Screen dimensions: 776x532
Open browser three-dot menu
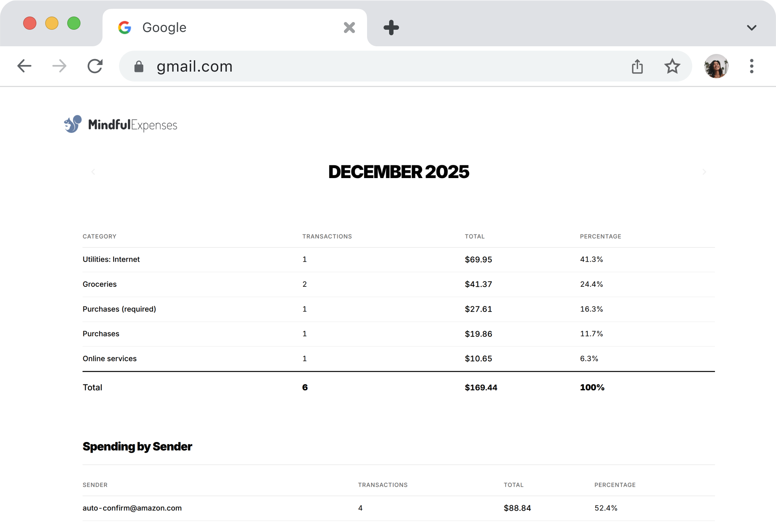coord(751,66)
